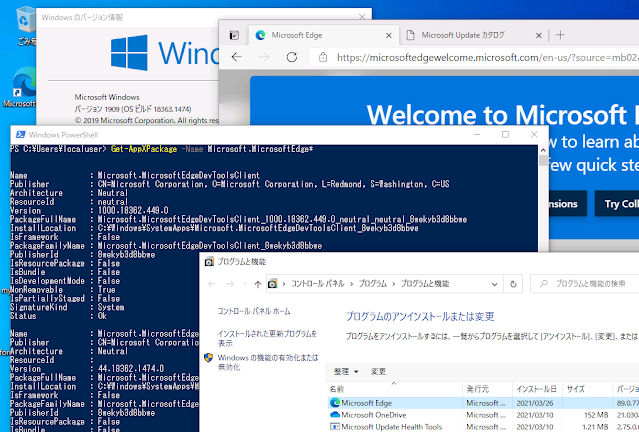The width and height of the screenshot is (639, 432).
Task: Go up one level in Control Panel
Action: (258, 284)
